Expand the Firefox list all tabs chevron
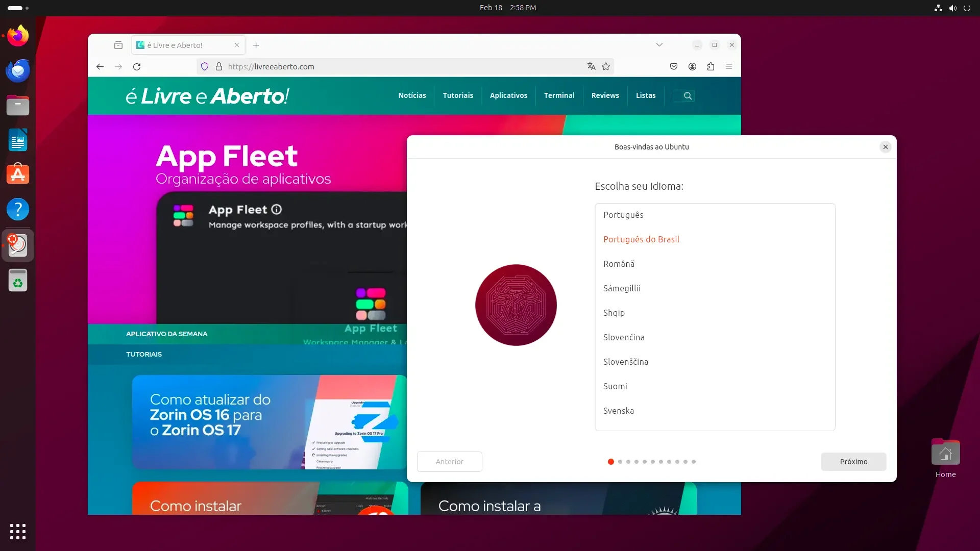The height and width of the screenshot is (551, 980). coord(659,45)
